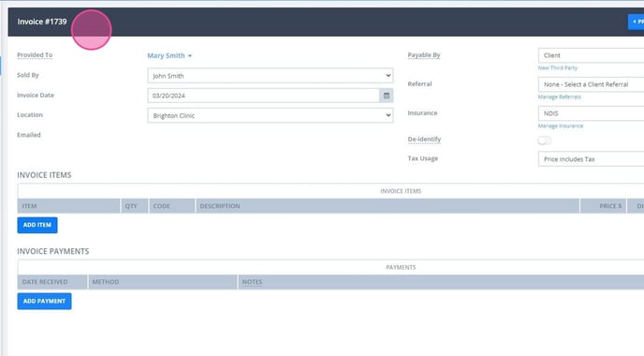Click the Invoice #1739 title
The width and height of the screenshot is (644, 356).
point(42,22)
